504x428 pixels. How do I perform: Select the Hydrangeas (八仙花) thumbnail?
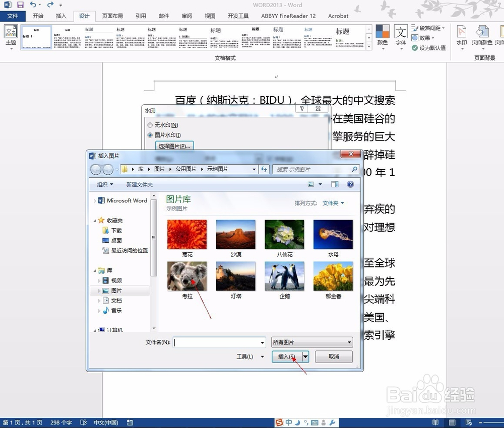[x=284, y=235]
